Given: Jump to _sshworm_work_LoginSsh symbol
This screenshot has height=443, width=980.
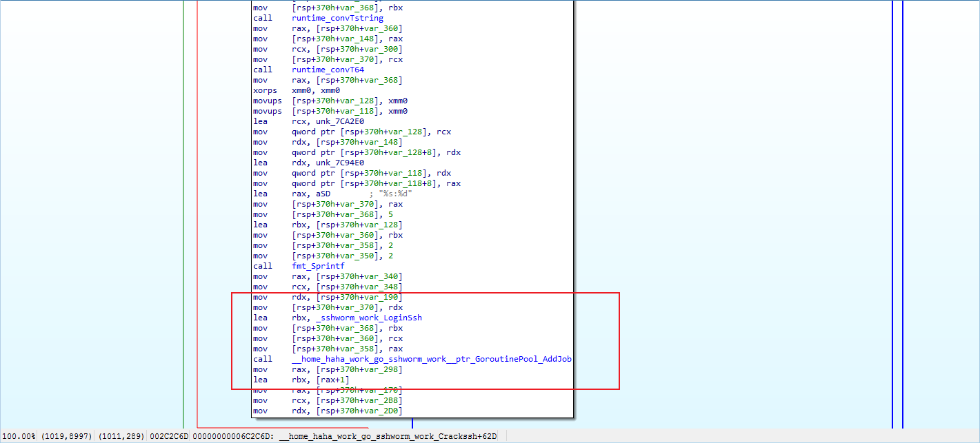Looking at the screenshot, I should click(x=368, y=318).
